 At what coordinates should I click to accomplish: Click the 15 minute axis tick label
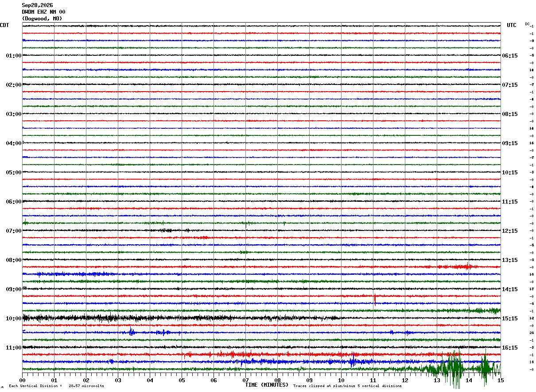(x=501, y=380)
